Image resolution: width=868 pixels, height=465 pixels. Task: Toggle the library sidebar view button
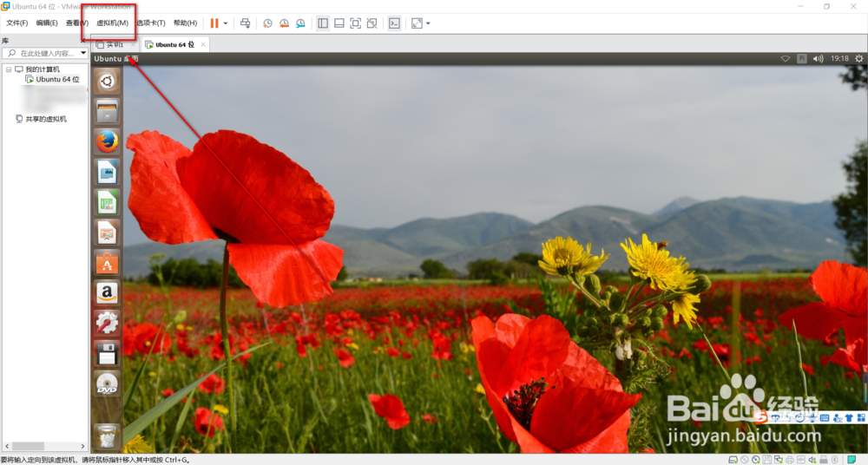[323, 23]
